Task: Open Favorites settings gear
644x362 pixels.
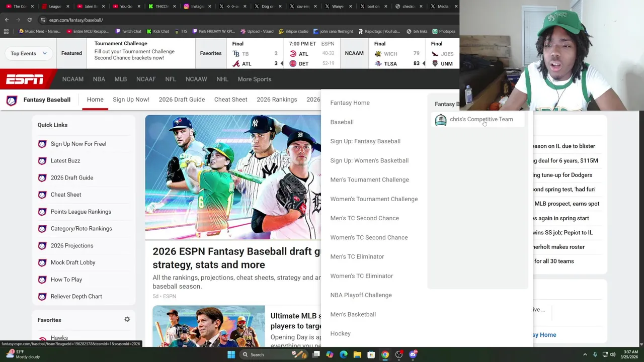Action: [127, 319]
